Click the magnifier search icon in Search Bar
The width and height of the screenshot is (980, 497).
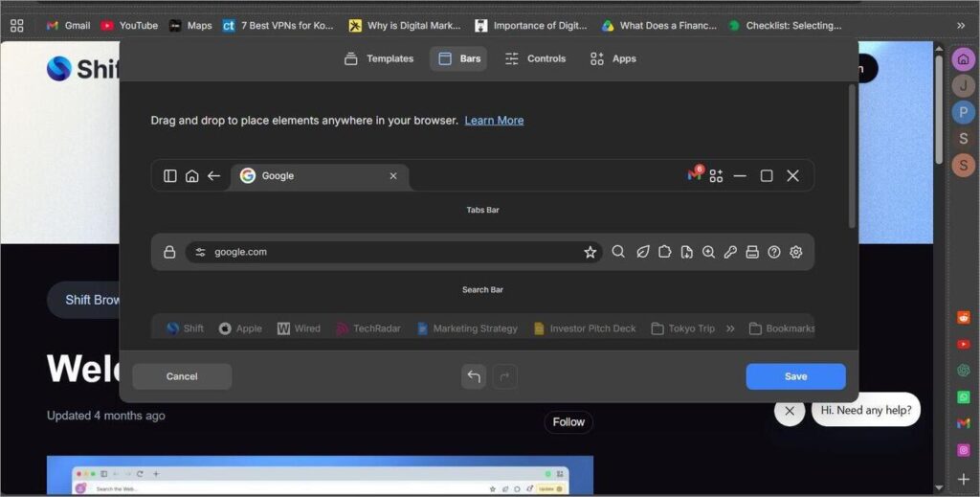pyautogui.click(x=618, y=252)
